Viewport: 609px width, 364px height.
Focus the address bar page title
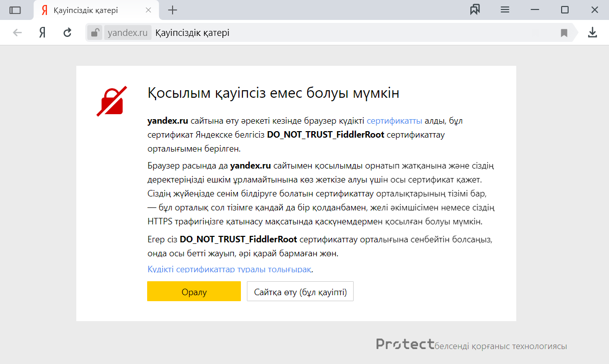click(x=192, y=33)
